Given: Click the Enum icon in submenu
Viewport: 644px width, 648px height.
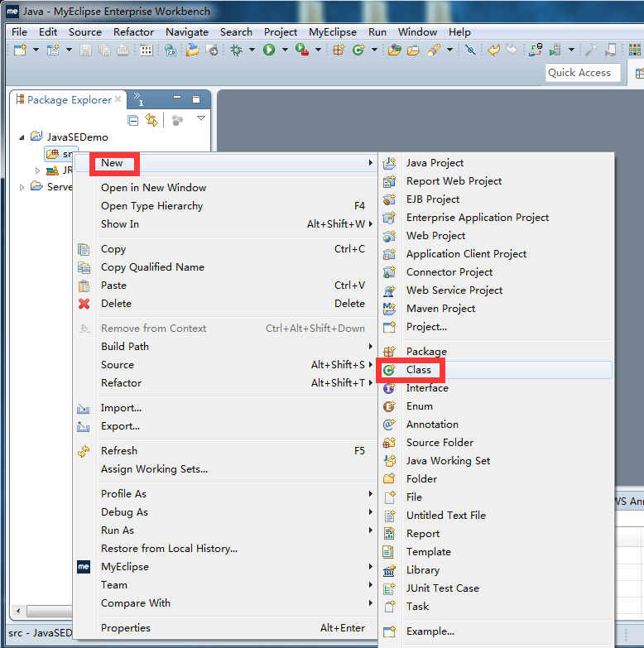Looking at the screenshot, I should point(389,406).
